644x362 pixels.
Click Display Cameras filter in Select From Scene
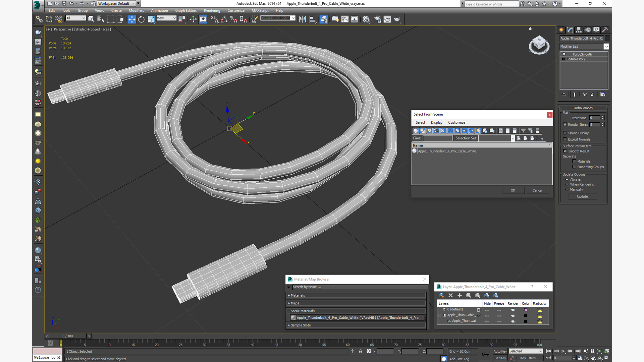coord(436,131)
